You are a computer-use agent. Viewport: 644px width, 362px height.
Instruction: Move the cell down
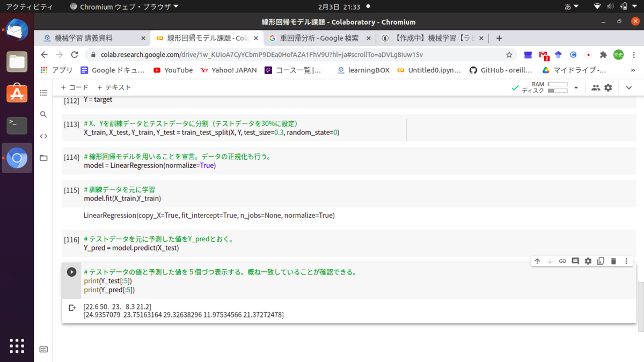[x=550, y=261]
